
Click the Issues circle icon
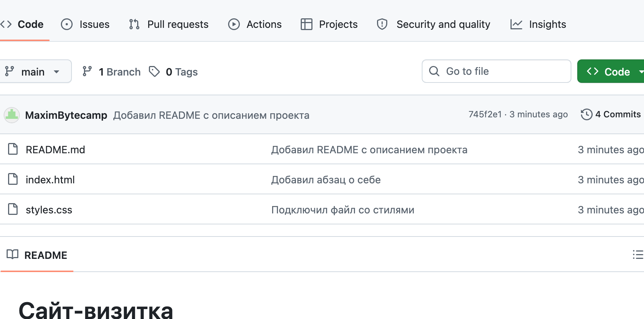pos(67,24)
